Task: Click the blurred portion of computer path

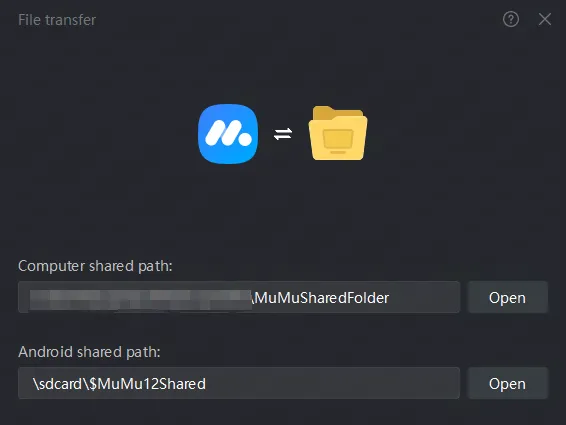Action: [x=141, y=300]
